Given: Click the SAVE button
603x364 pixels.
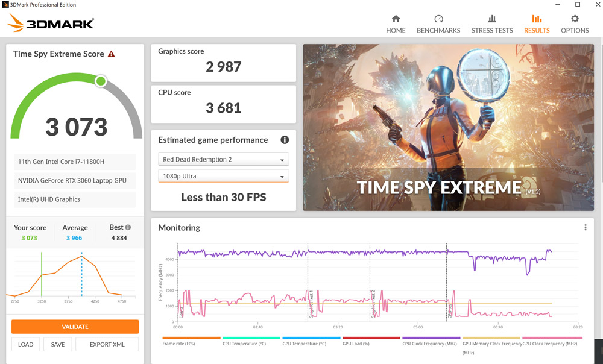Looking at the screenshot, I should point(58,344).
